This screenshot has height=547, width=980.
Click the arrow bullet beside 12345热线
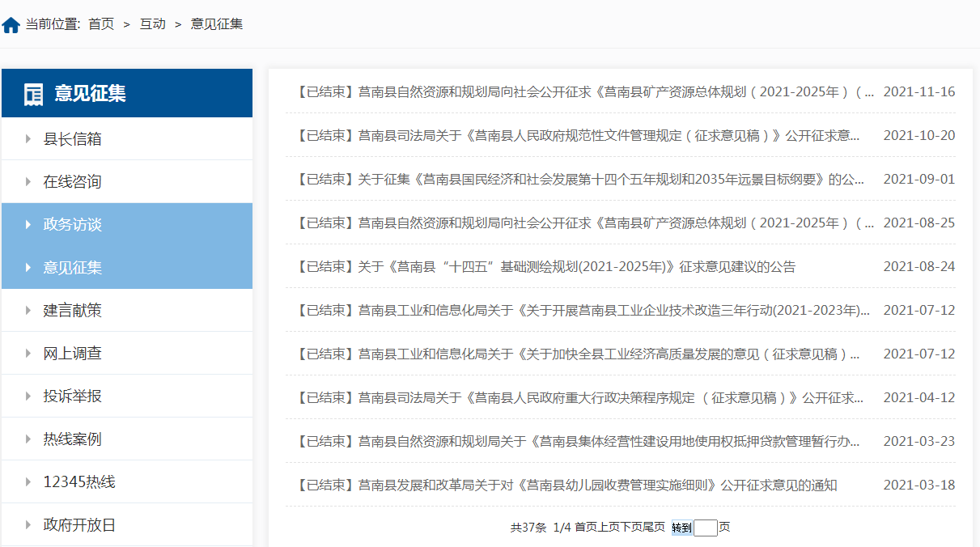(28, 482)
